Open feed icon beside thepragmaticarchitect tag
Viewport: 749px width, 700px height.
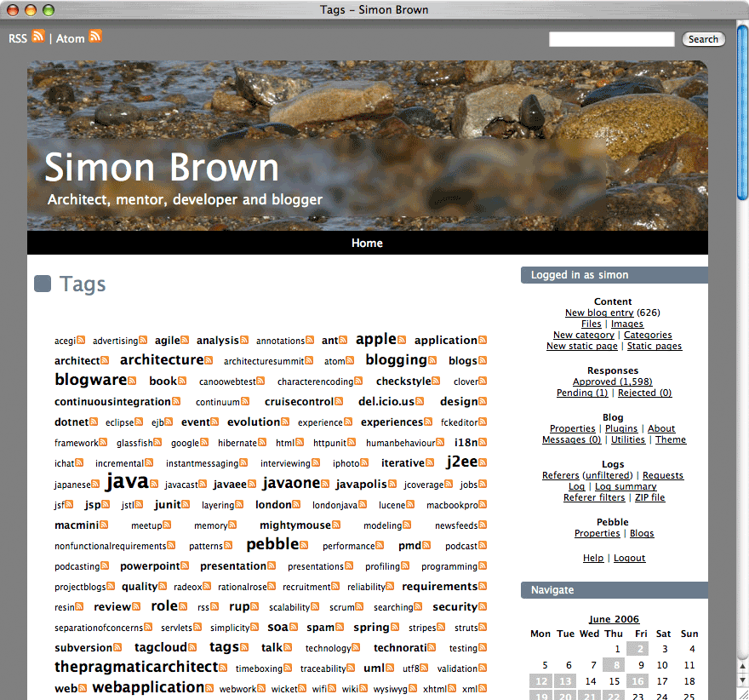[x=223, y=668]
